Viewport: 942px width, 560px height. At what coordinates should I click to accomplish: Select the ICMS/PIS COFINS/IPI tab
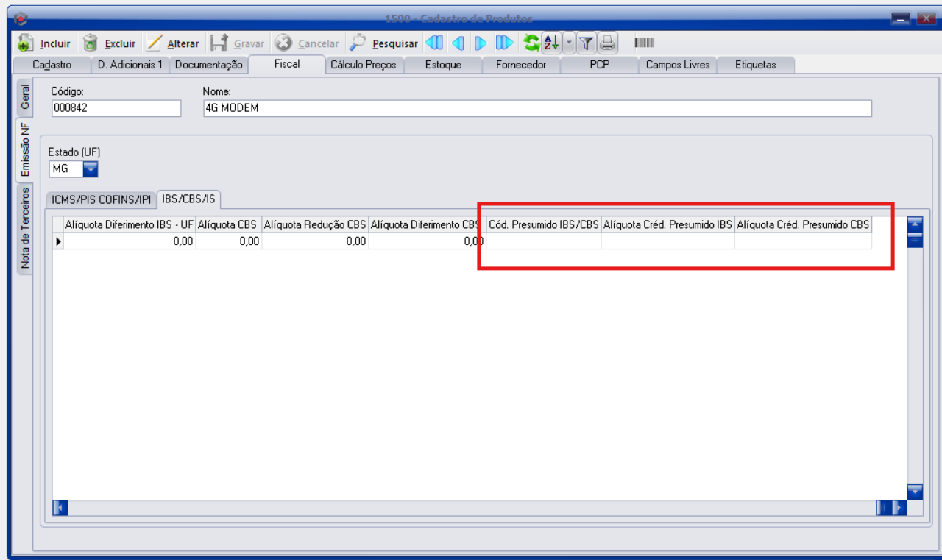[101, 199]
